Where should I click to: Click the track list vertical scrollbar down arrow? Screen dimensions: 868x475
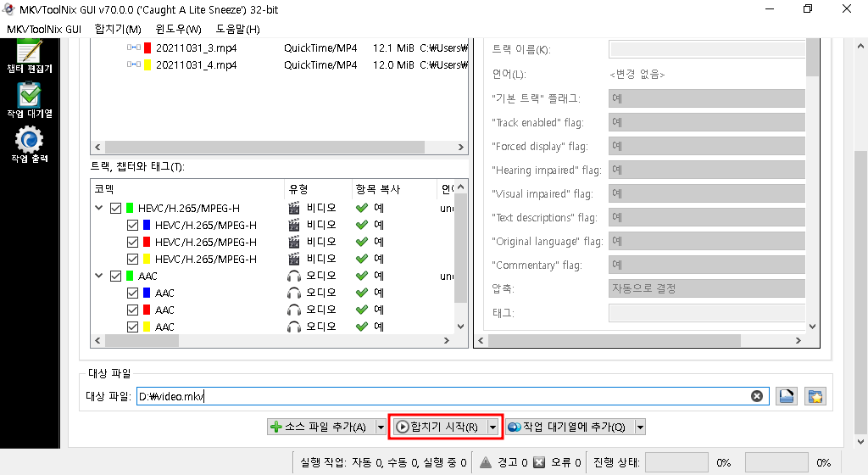pyautogui.click(x=460, y=327)
